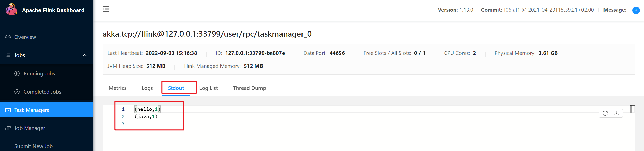The width and height of the screenshot is (644, 151).
Task: Click the Job Manager icon in sidebar
Action: 8,128
